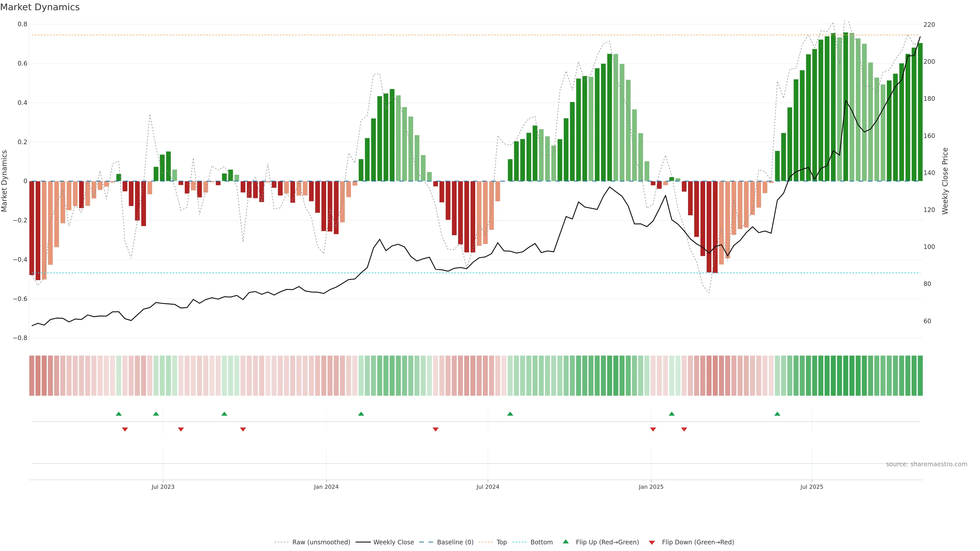
Task: Toggle the Bottom legend entry
Action: pos(541,542)
